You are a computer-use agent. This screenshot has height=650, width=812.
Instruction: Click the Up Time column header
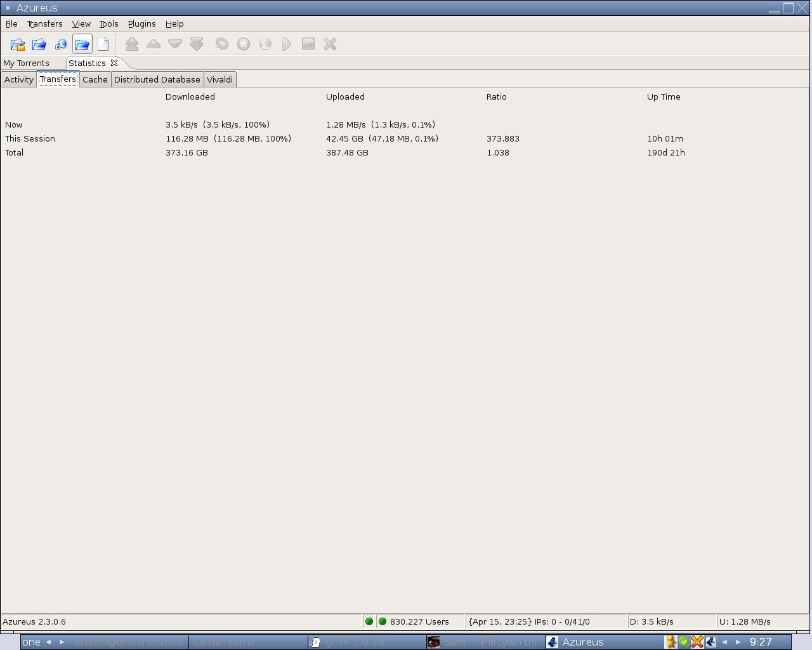[664, 96]
